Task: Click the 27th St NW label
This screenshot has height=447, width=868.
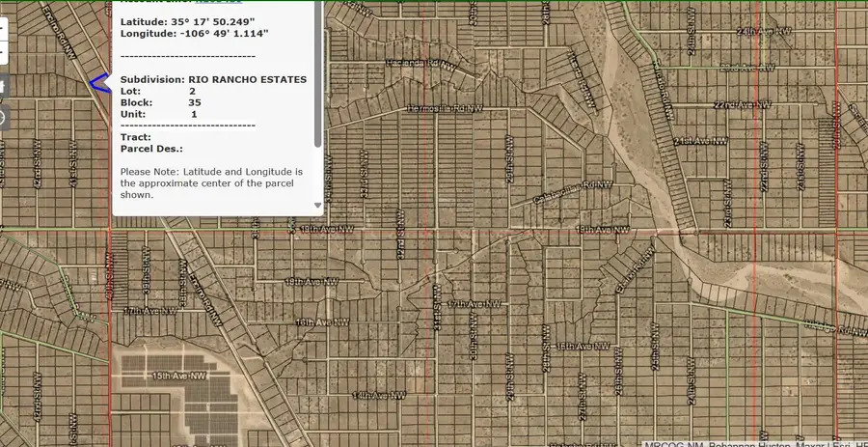Action: (x=583, y=396)
